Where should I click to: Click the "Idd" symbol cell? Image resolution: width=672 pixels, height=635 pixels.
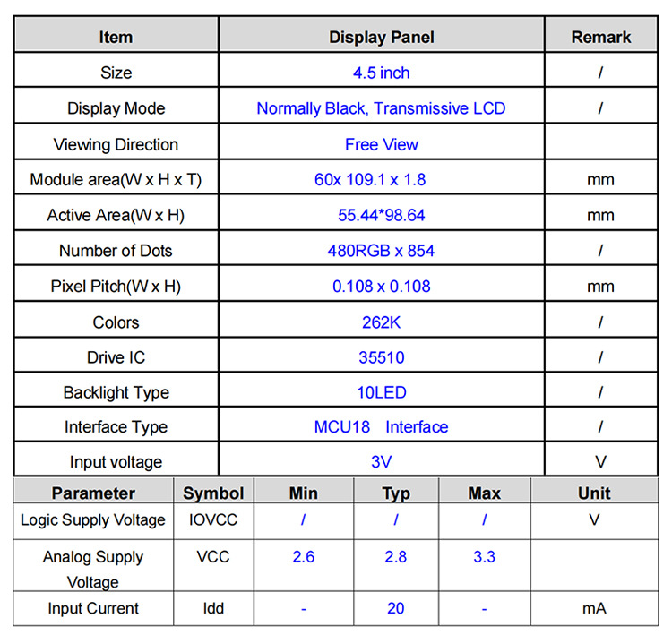coord(213,608)
